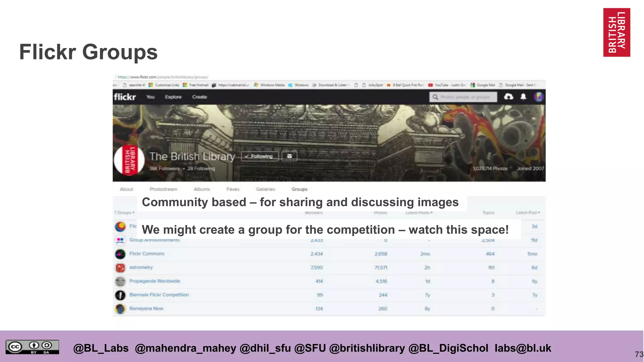Switch to the Faves tab
The height and width of the screenshot is (362, 644).
(x=233, y=189)
